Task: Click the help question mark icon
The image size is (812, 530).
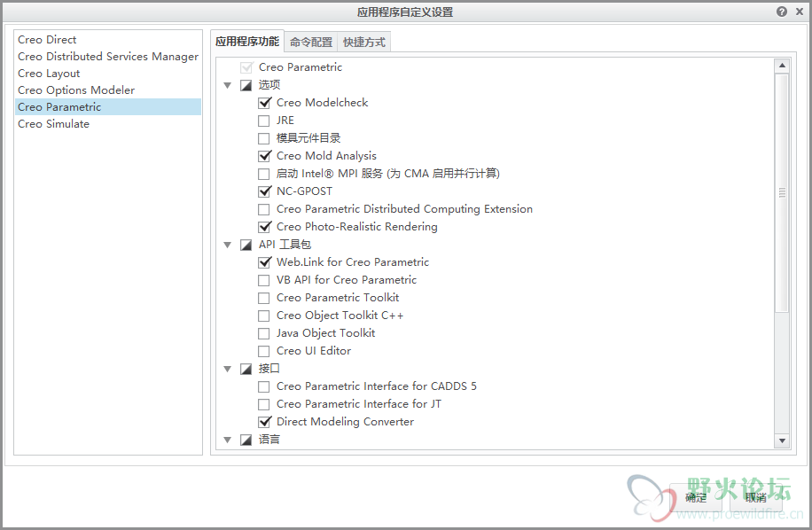Action: click(782, 12)
